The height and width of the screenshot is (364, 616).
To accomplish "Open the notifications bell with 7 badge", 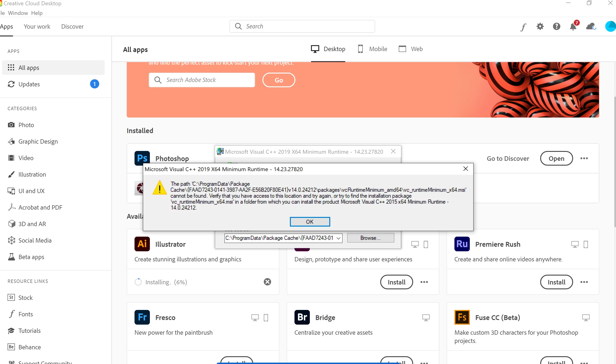I will [x=573, y=26].
